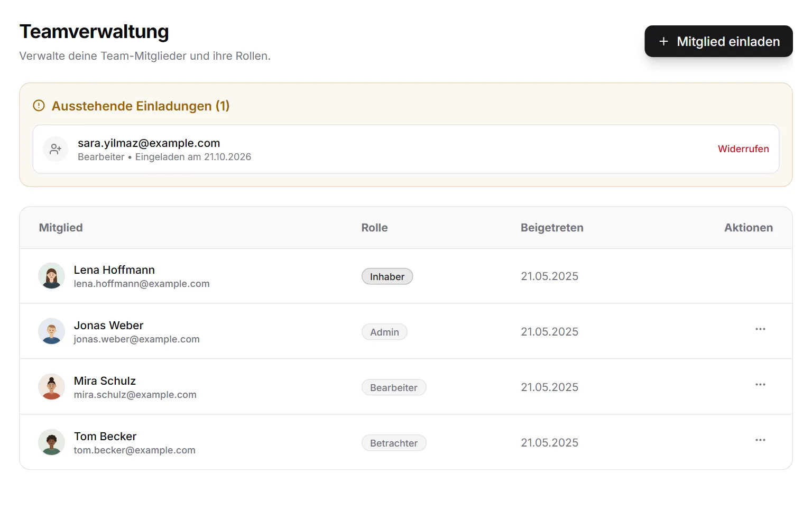Screen dimensions: 812x520
Task: Click the warning icon next to Ausstehende Einladungen
Action: click(39, 106)
